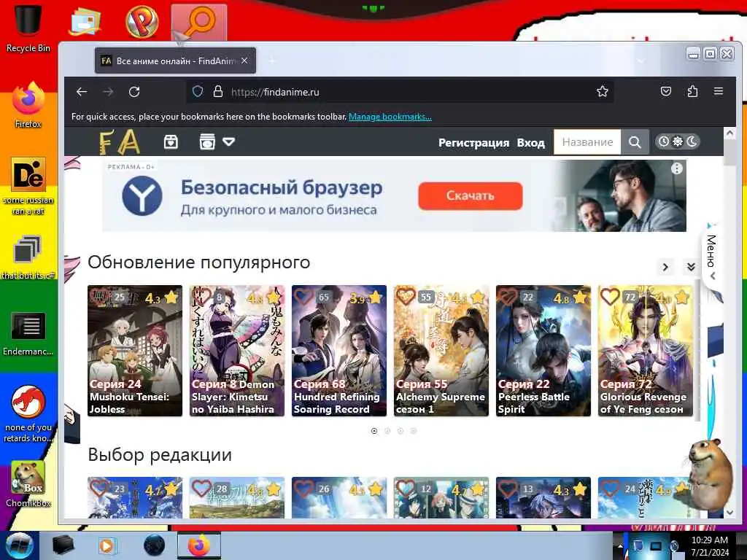
Task: Favorite Peerless Battle Spirit with its heart
Action: click(508, 296)
